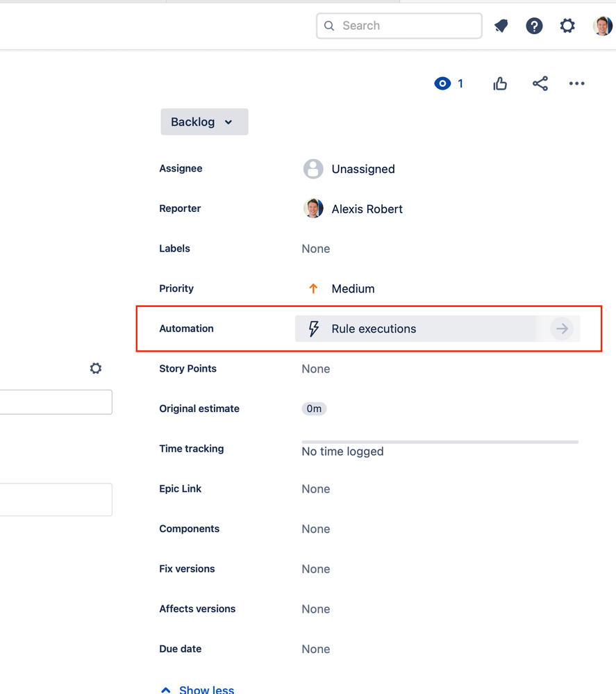The width and height of the screenshot is (616, 694).
Task: Toggle the watch eye icon
Action: click(x=442, y=83)
